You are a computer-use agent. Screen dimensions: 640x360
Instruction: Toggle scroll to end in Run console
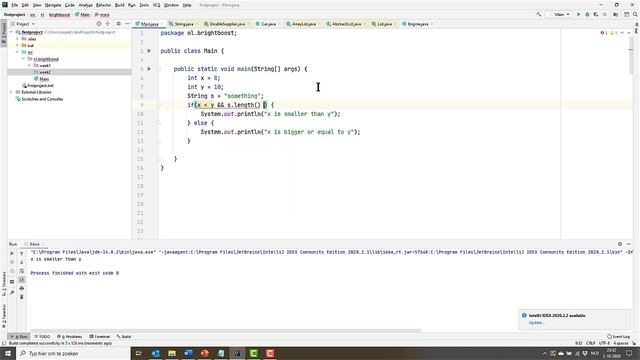pos(22,280)
